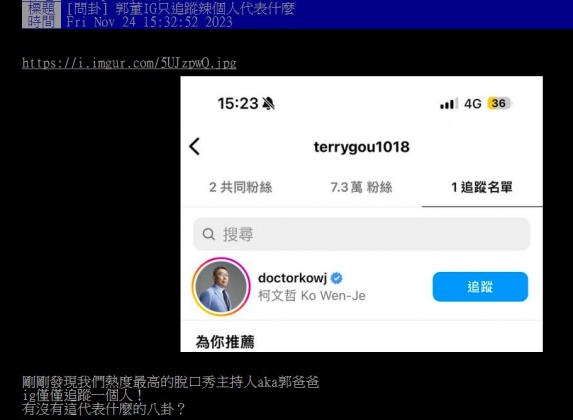This screenshot has height=420, width=573.
Task: Switch to the 7.3 萬 粉絲 tab
Action: tap(361, 187)
